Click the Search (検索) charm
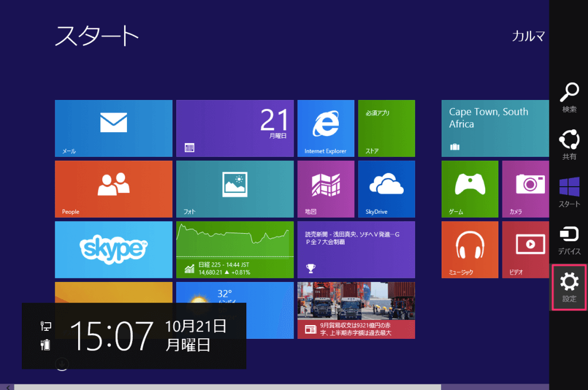This screenshot has height=390, width=588. 569,98
